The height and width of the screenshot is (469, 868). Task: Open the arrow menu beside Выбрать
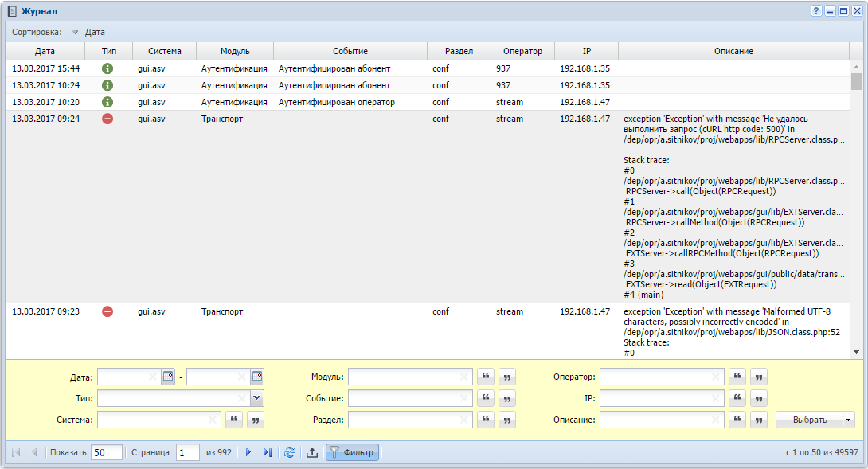[x=849, y=420]
